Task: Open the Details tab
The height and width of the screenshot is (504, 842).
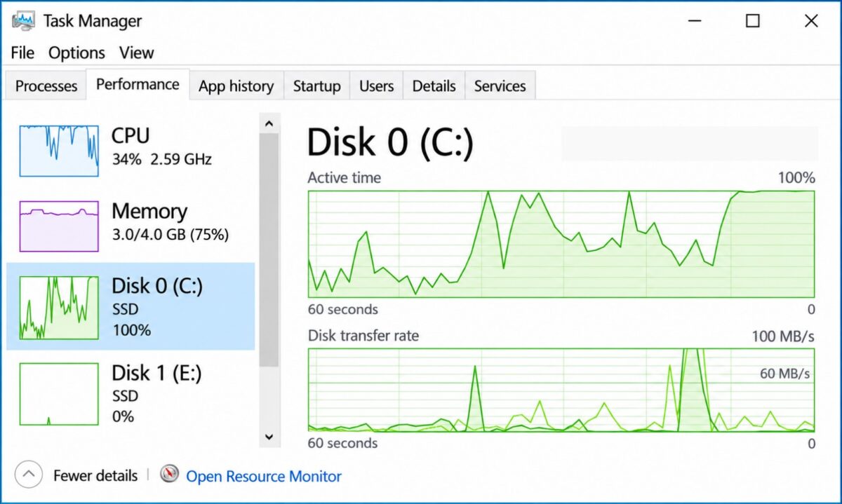Action: [434, 86]
